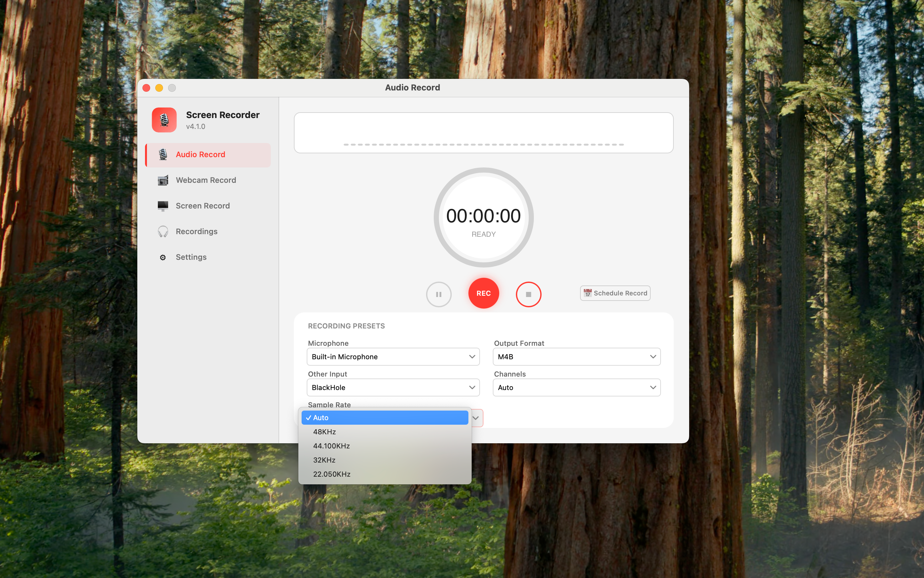Choose the 48KHz sample rate
The image size is (924, 578).
[x=385, y=432]
